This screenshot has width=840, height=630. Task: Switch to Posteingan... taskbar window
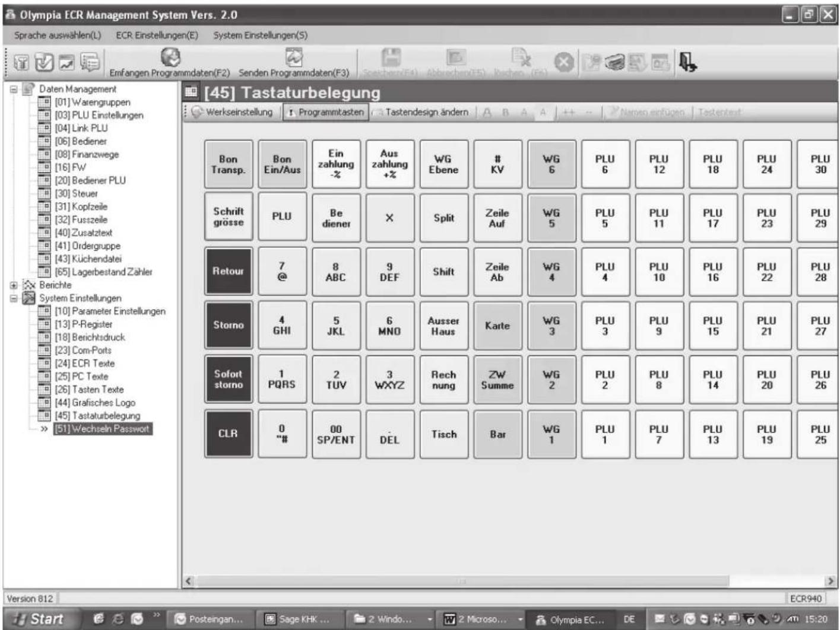pos(211,619)
